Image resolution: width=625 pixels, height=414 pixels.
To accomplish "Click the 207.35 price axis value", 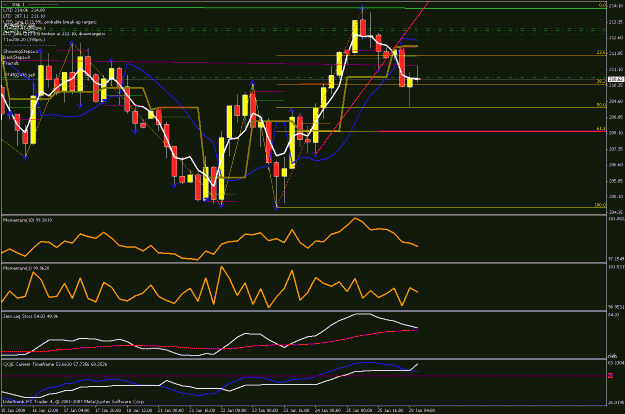I will pos(616,149).
